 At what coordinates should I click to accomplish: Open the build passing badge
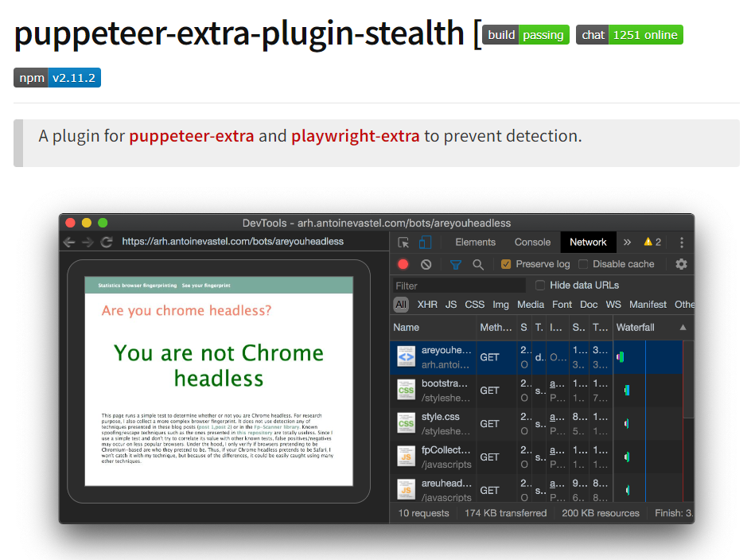click(x=525, y=35)
